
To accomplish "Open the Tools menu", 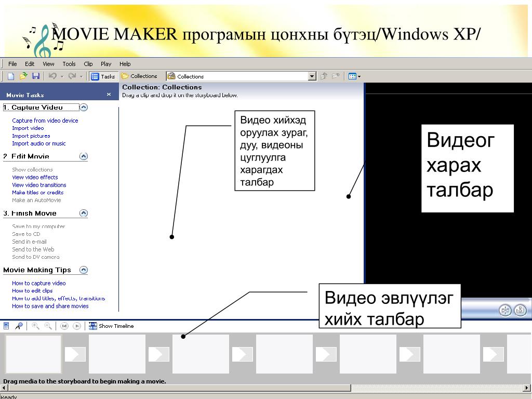I will 69,64.
